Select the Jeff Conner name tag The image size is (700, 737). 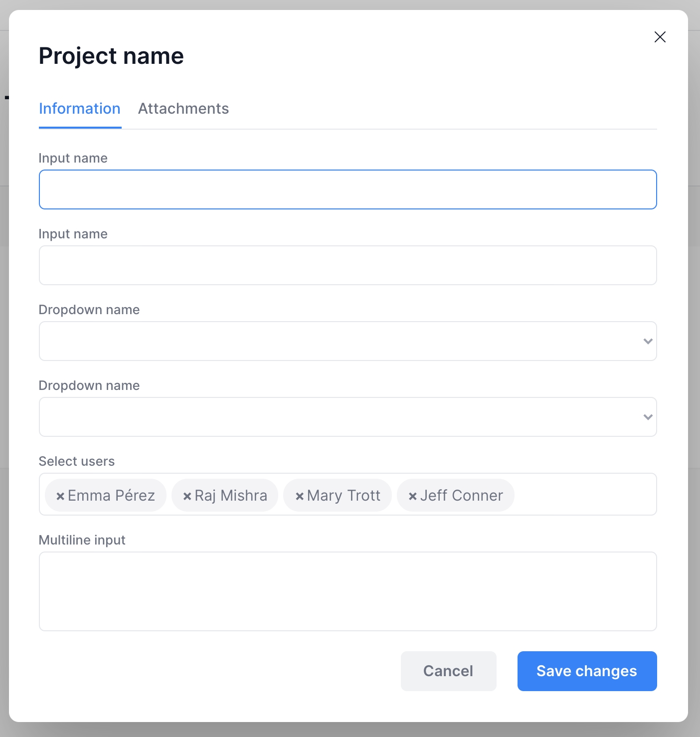pos(461,496)
